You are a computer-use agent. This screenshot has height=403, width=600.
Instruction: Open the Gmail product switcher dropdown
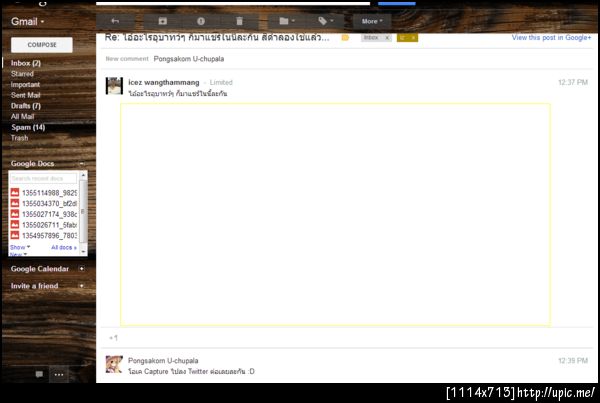28,21
